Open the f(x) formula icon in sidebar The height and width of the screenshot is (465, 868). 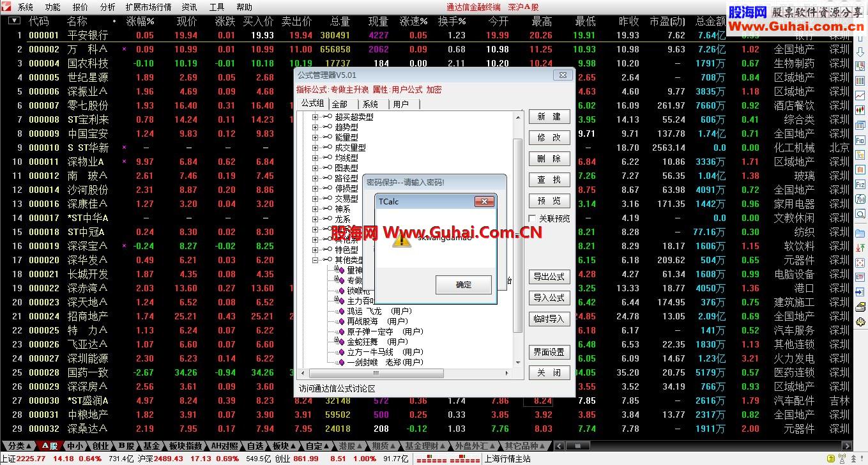(860, 198)
